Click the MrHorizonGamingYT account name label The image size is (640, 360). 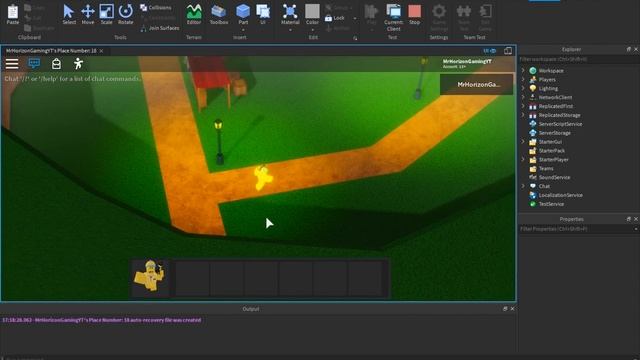[x=467, y=61]
